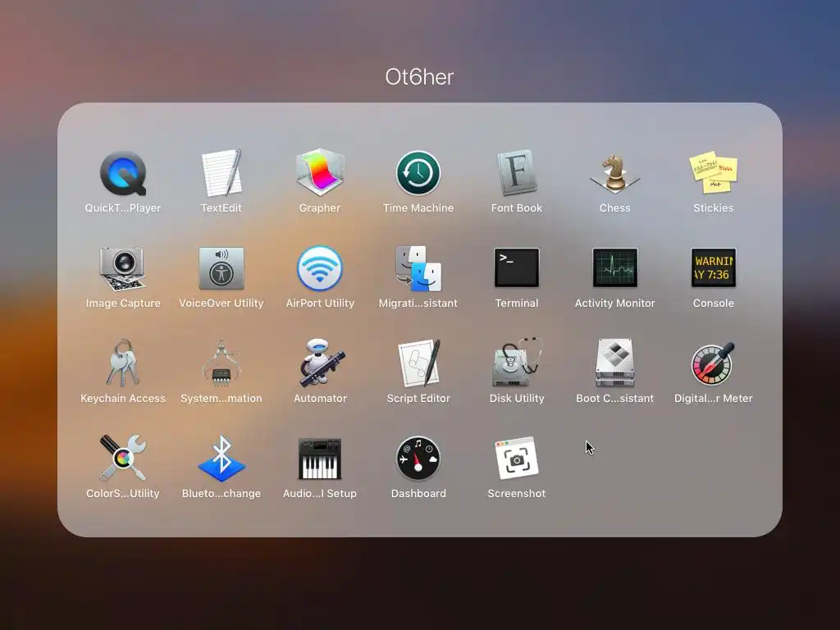The width and height of the screenshot is (840, 630).
Task: Launch the Screenshot app
Action: point(517,458)
